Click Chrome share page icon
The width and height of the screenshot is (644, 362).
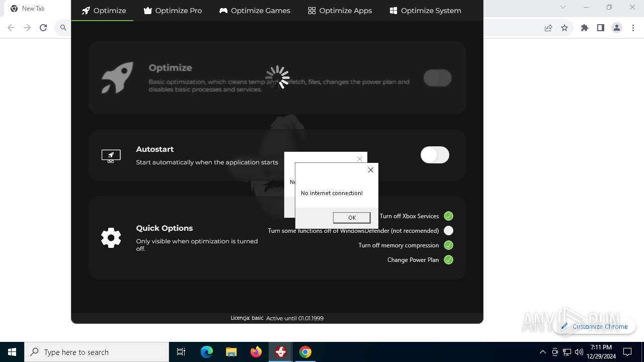click(x=548, y=28)
